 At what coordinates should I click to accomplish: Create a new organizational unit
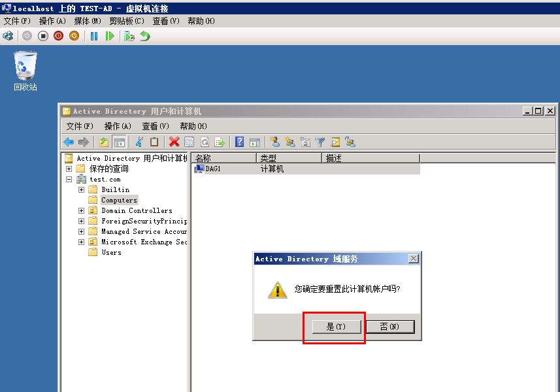(x=305, y=142)
